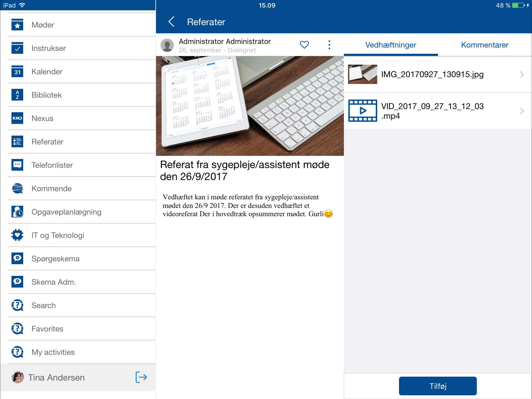Viewport: 532px width, 399px height.
Task: Open the Opgaveplanlægning person-clock icon
Action: [17, 212]
